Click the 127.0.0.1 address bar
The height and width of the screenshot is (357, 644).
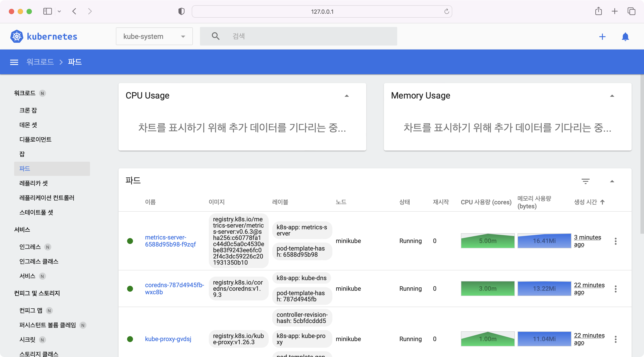(322, 11)
